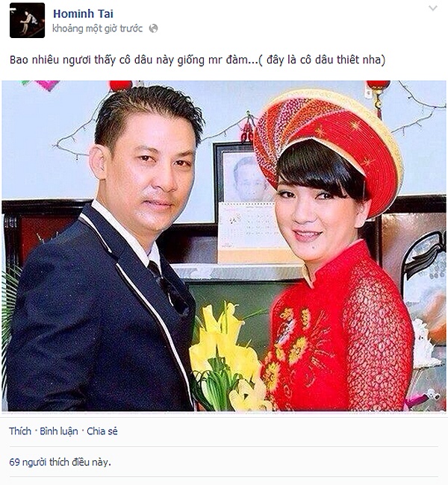Screen dimensions: 448x485
Task: Open the attached wedding photo
Action: 224,246
